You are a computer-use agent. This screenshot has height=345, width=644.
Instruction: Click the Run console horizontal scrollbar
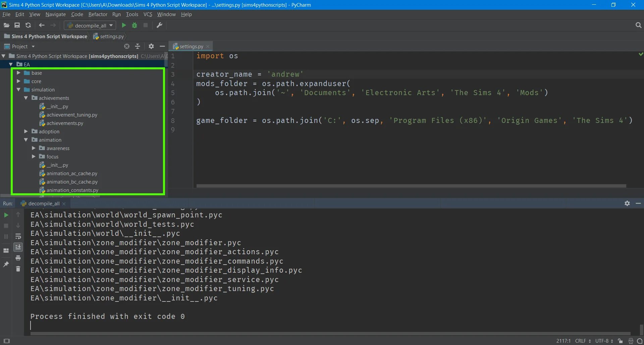[330, 334]
